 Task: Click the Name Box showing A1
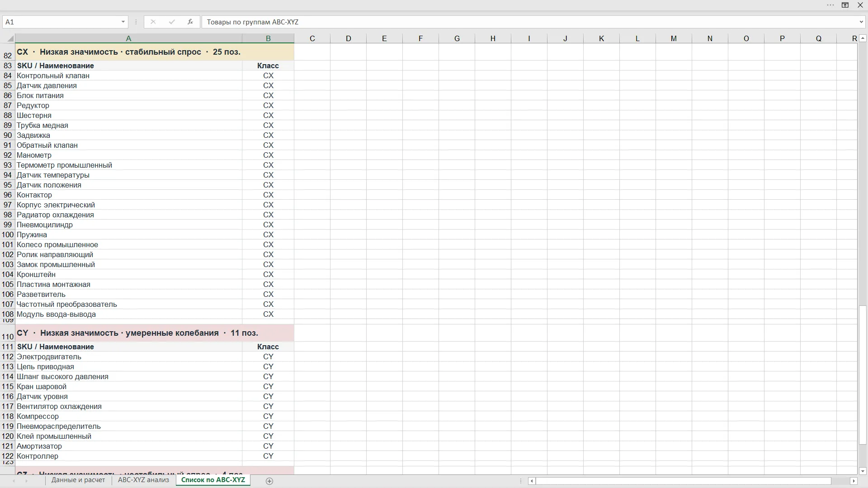(61, 22)
